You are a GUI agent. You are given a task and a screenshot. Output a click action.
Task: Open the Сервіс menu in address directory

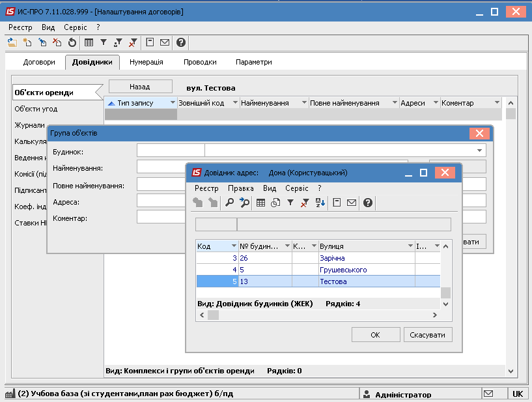coord(296,188)
